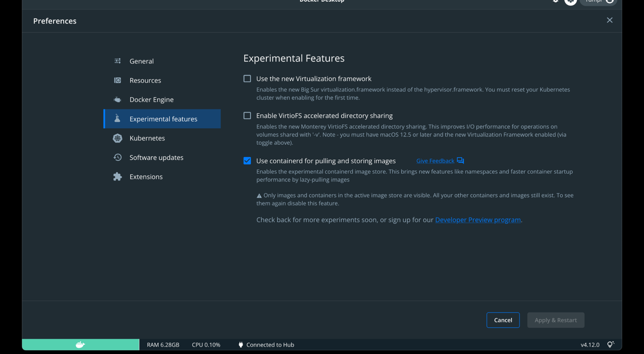Enable 'Use the new Virtualization framework' checkbox

pyautogui.click(x=247, y=78)
